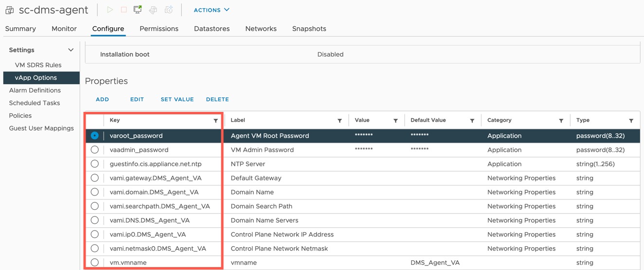The width and height of the screenshot is (644, 270).
Task: Open Guest User Mappings in sidebar
Action: coord(41,128)
